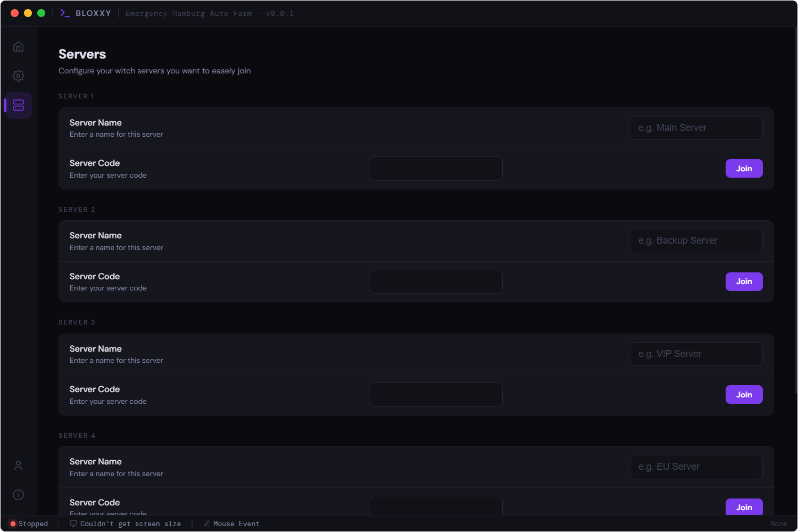Click the Server 2 code input
Screen dimensions: 798x532
(x=436, y=281)
